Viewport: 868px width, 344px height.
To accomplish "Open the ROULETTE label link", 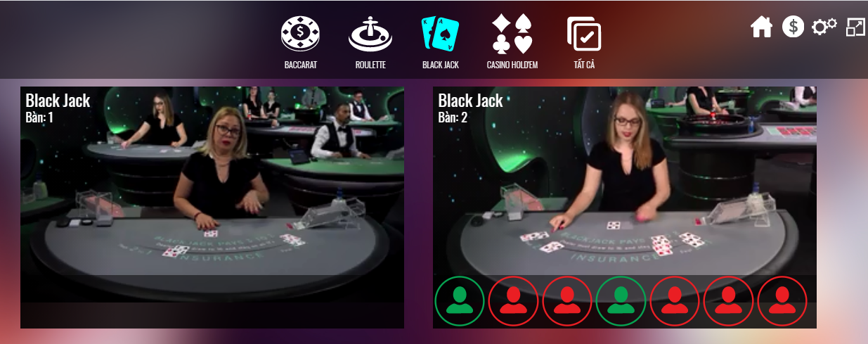I will click(370, 65).
